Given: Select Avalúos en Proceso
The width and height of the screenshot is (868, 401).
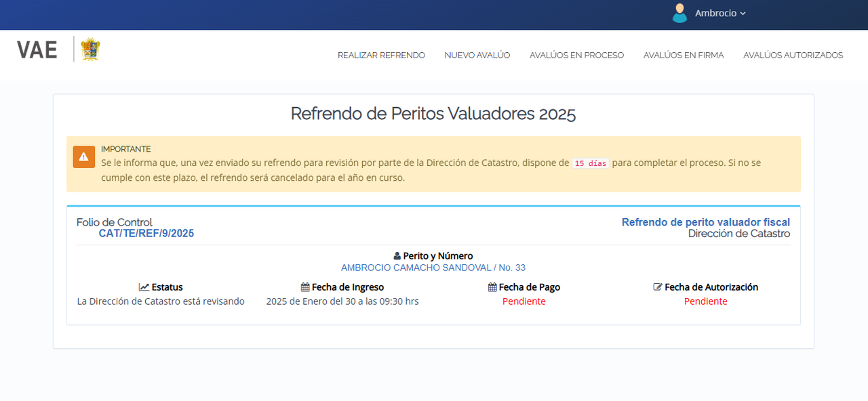Looking at the screenshot, I should tap(576, 56).
